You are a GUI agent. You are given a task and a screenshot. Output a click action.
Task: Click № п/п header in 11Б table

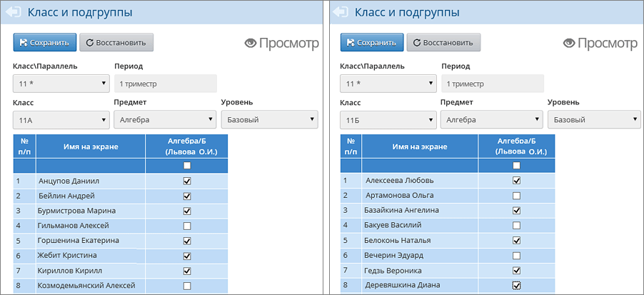(x=351, y=146)
